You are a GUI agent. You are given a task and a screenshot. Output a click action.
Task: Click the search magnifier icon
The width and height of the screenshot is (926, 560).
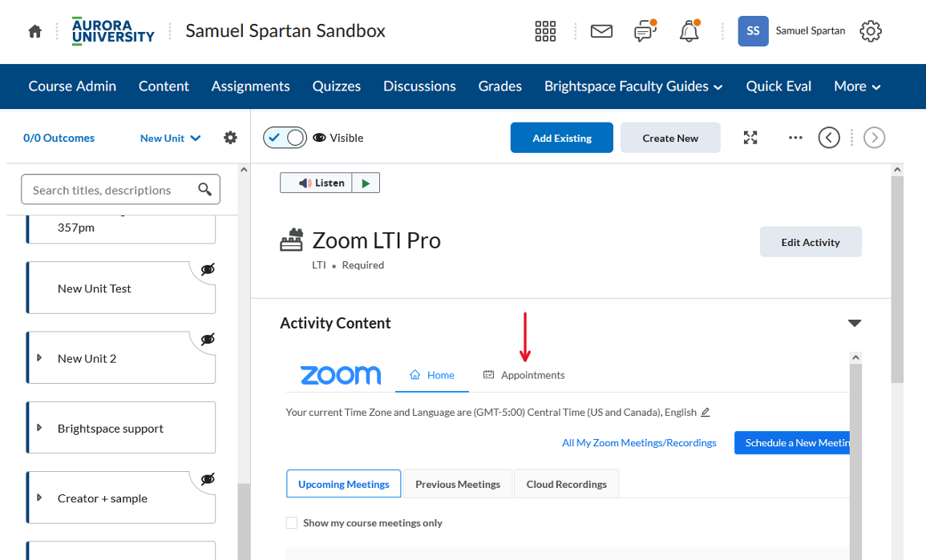click(x=205, y=189)
